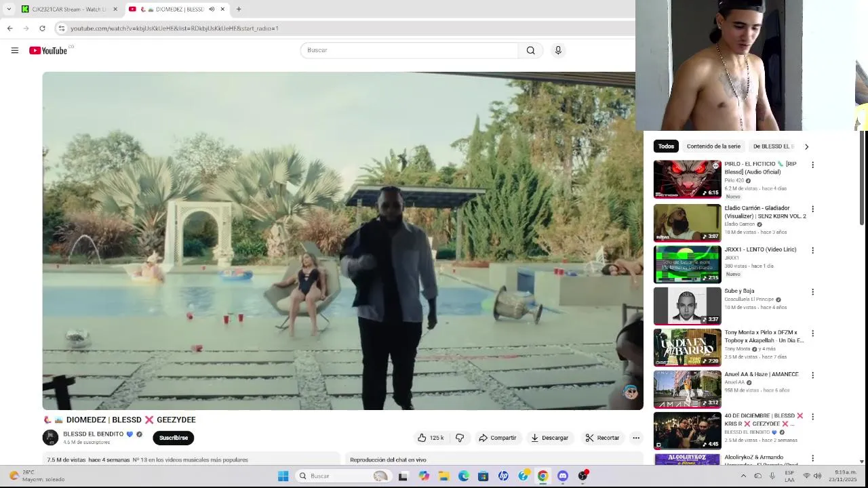Open more actions ellipsis below video
Viewport: 868px width, 488px height.
point(636,438)
